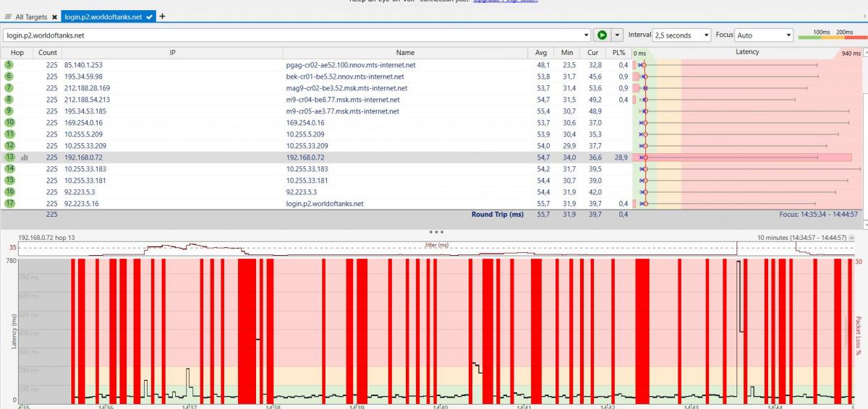Open dropdown arrow next to play button

pos(617,35)
